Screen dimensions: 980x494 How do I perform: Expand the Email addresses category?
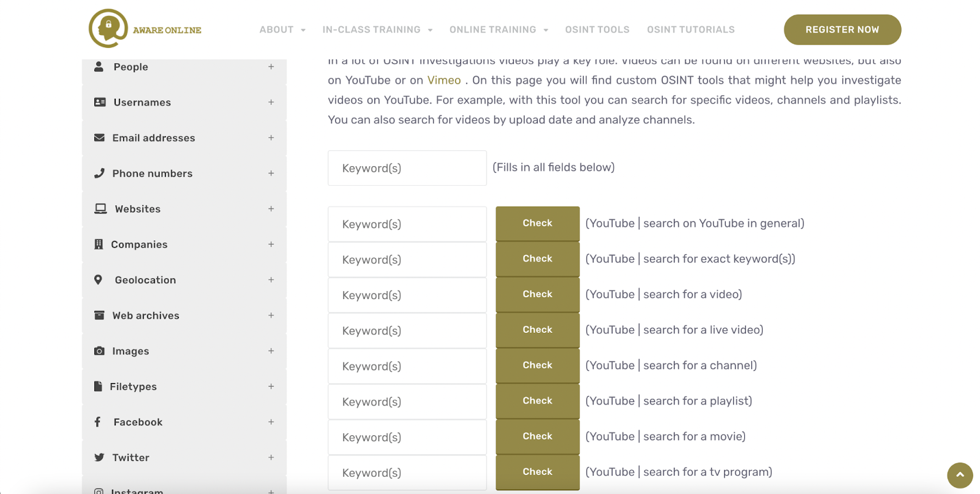click(x=271, y=138)
